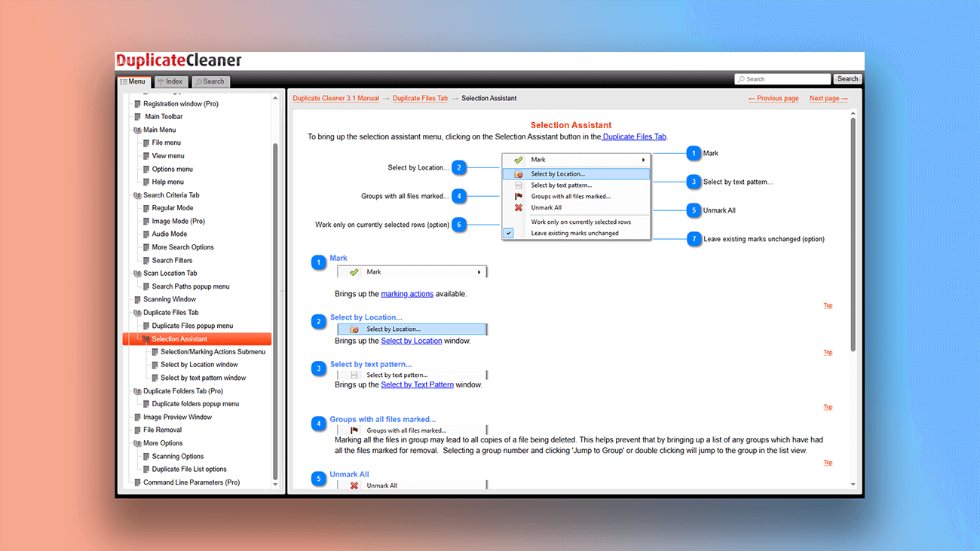
Task: Expand the Duplicate Folders Tab (Pro) node
Action: pyautogui.click(x=136, y=390)
